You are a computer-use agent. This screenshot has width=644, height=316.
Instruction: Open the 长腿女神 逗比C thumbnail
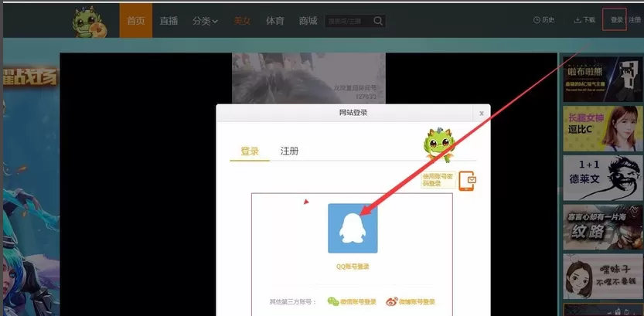[x=602, y=128]
